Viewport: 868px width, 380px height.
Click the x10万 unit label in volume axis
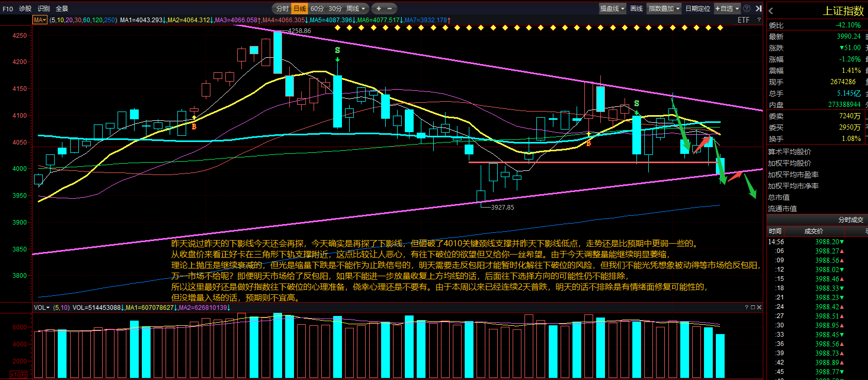(x=19, y=375)
